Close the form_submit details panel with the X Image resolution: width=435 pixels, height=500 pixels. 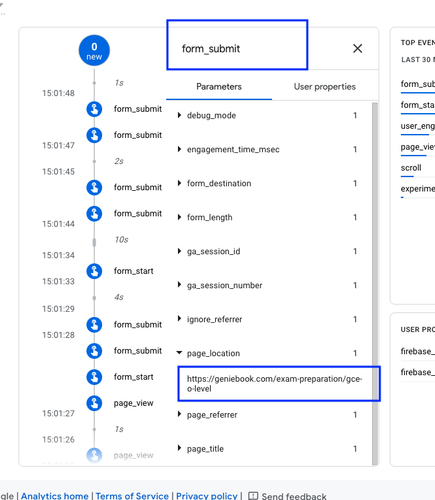pos(358,49)
